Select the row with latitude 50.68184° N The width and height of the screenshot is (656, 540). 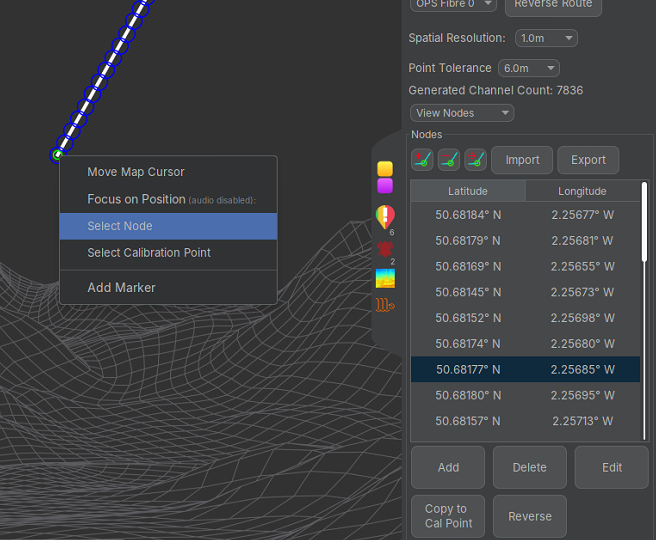point(525,215)
